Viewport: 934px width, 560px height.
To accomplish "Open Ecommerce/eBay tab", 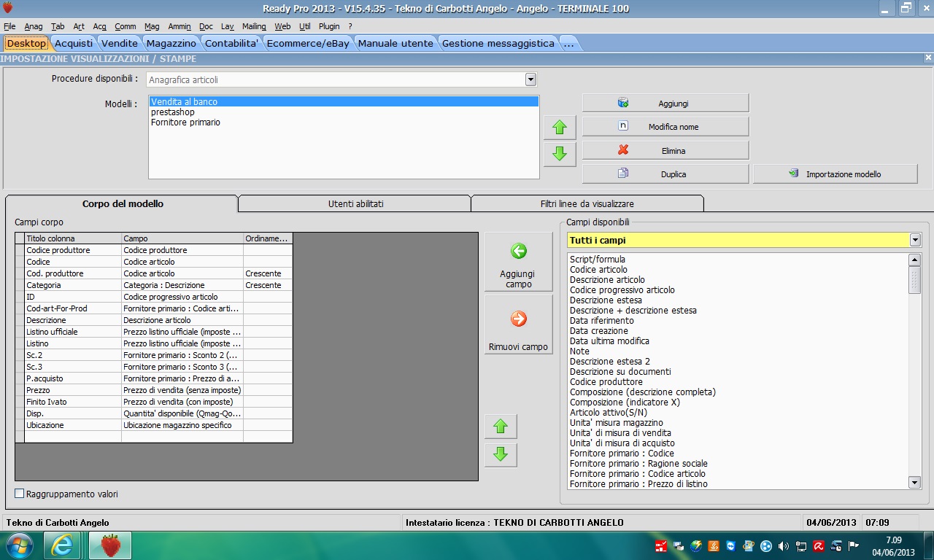I will tap(308, 43).
